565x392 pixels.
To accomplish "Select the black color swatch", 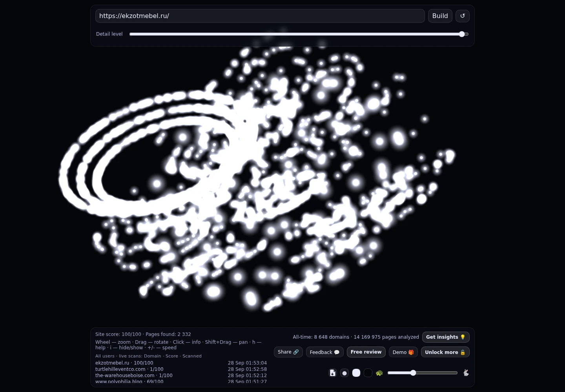I will coord(368,373).
